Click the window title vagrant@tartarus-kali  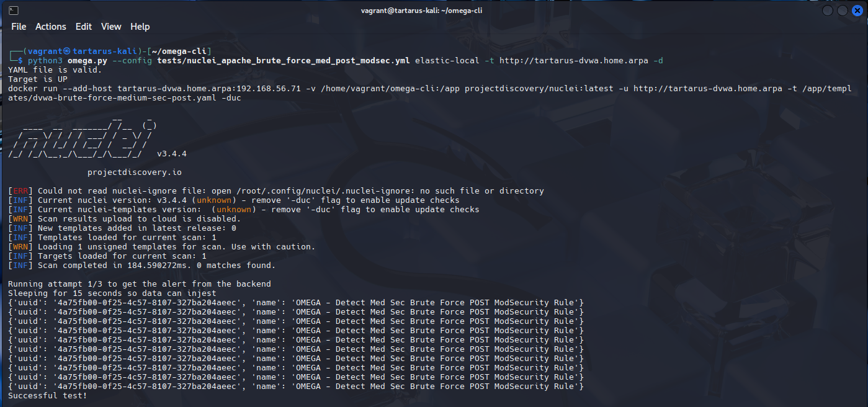421,10
